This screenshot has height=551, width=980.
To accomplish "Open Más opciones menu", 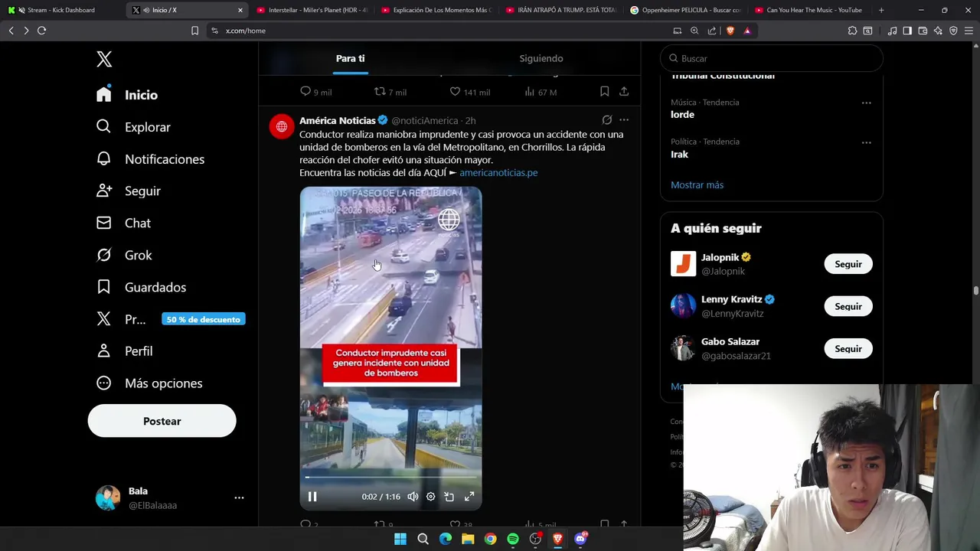I will click(149, 383).
